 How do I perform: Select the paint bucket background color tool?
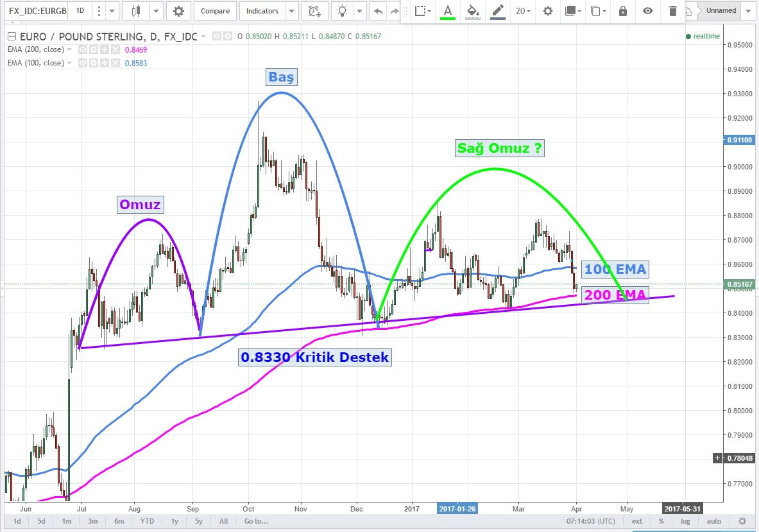point(473,11)
